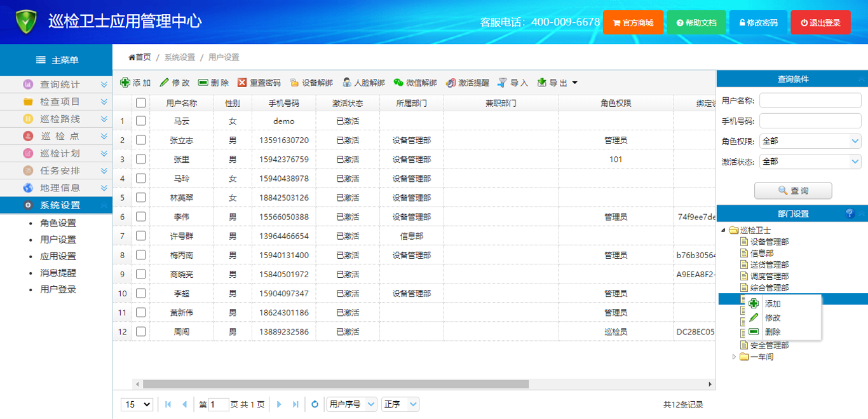Image resolution: width=868 pixels, height=419 pixels.
Task: Tick the checkbox for user 周闯
Action: pos(141,332)
